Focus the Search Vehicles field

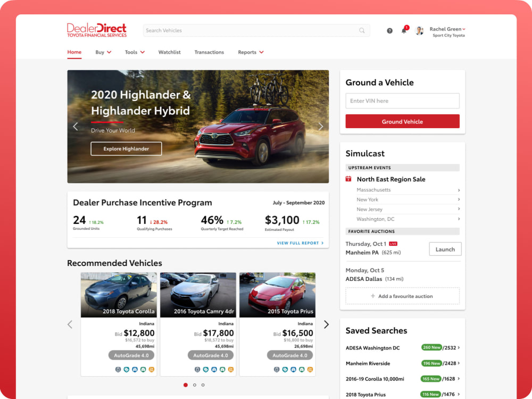256,30
